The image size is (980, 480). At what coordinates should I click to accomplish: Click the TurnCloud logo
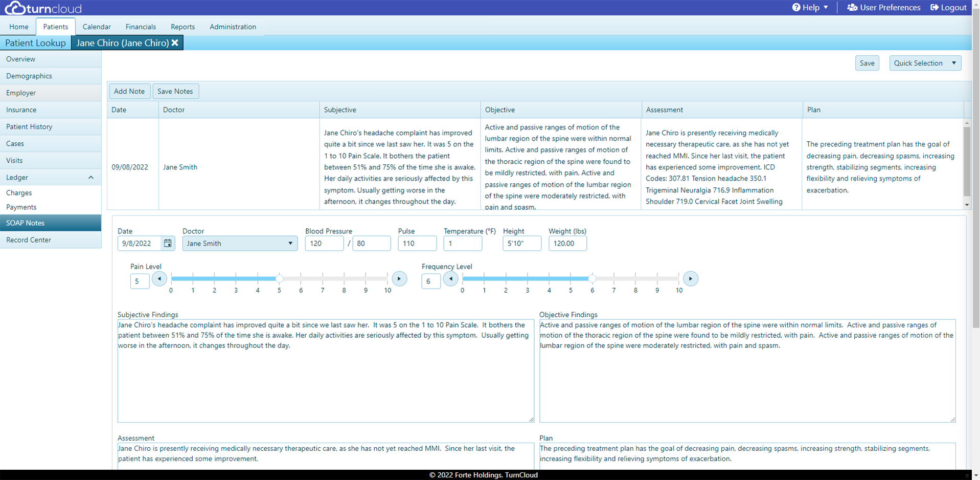point(43,8)
